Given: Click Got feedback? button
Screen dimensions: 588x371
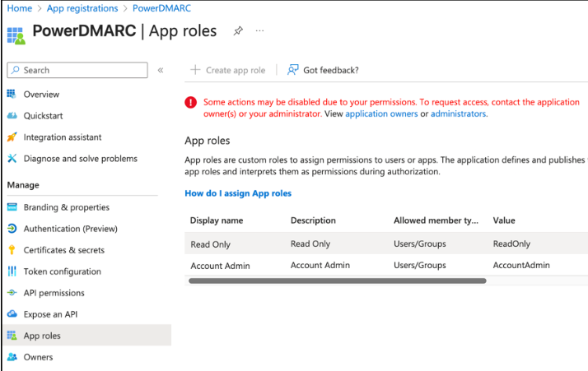Looking at the screenshot, I should (323, 70).
